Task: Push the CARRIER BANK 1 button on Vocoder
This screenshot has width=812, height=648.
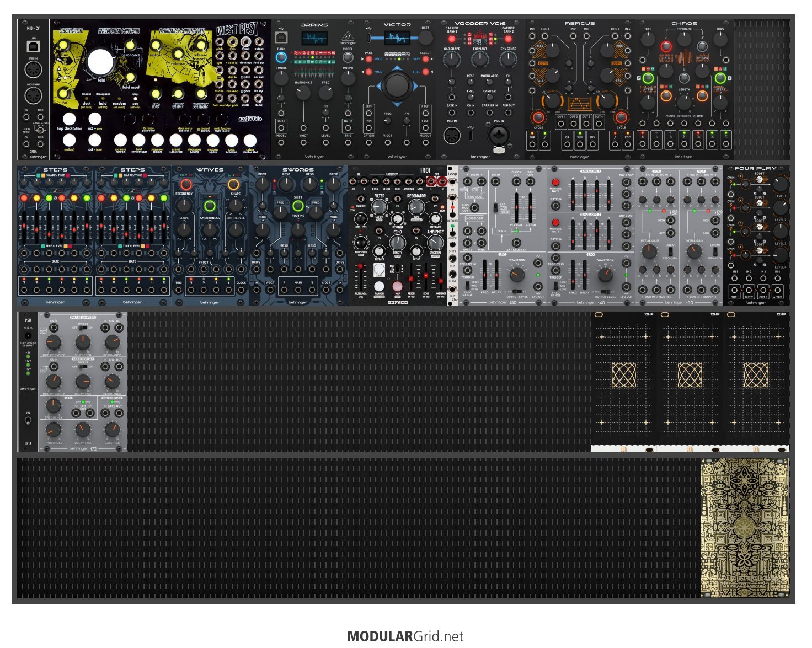Action: coord(452,39)
